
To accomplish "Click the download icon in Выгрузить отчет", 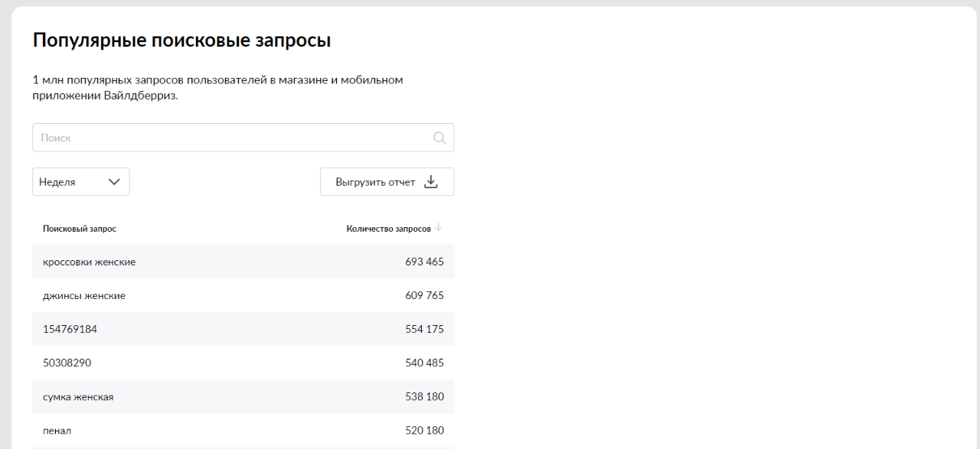I will [431, 182].
